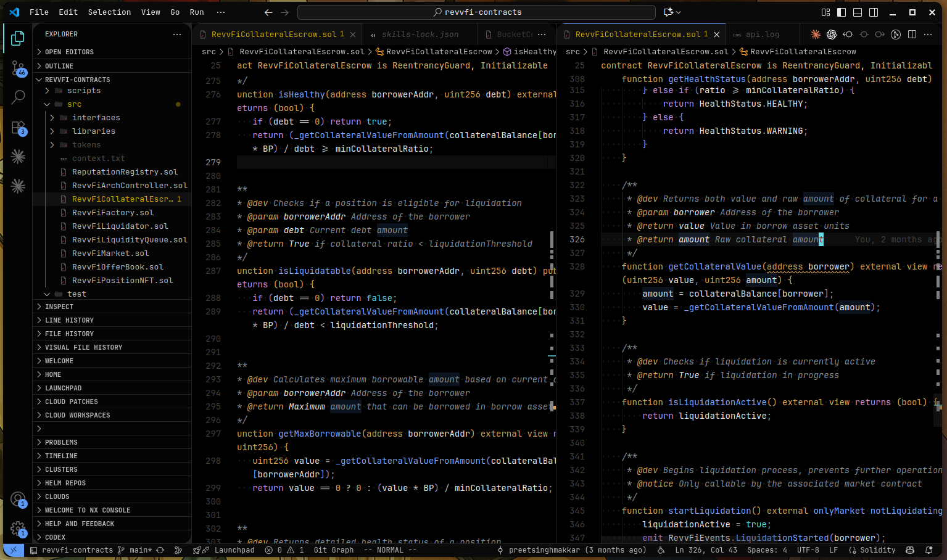Click the synchronize changes icon in the status bar

[160, 550]
